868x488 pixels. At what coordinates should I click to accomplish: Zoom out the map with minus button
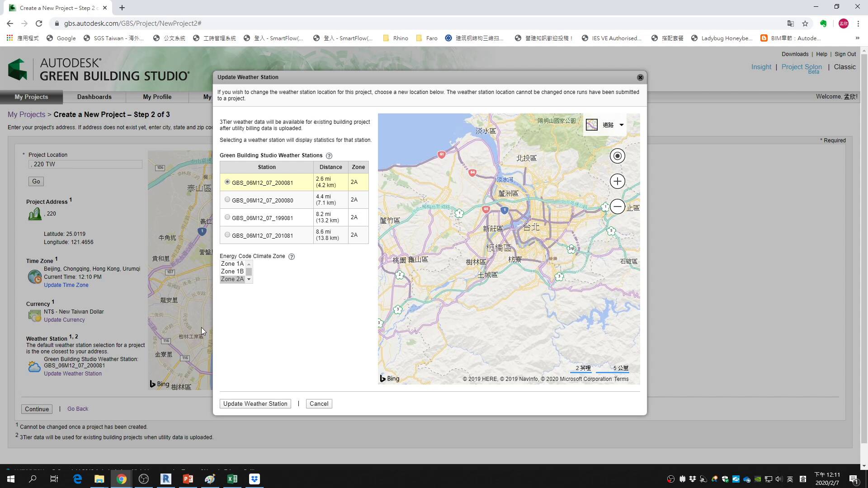pyautogui.click(x=618, y=206)
